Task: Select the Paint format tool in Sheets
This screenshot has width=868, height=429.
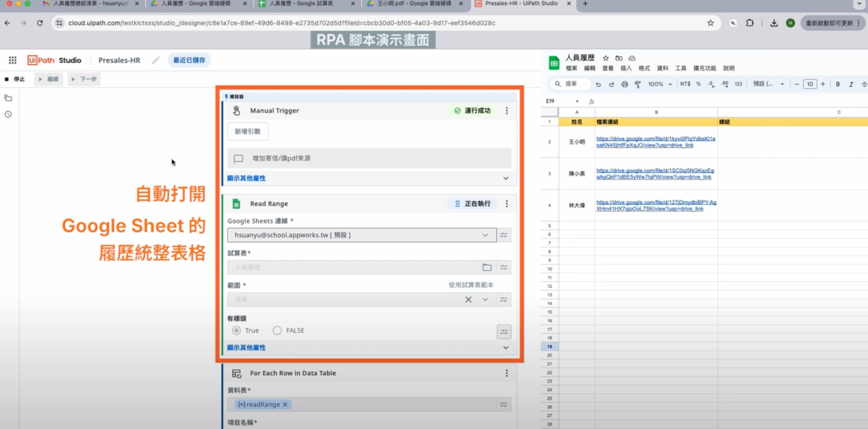Action: click(x=638, y=84)
